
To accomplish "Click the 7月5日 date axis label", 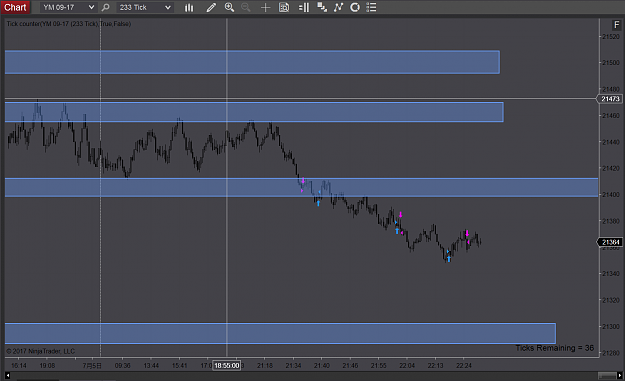I will [92, 365].
